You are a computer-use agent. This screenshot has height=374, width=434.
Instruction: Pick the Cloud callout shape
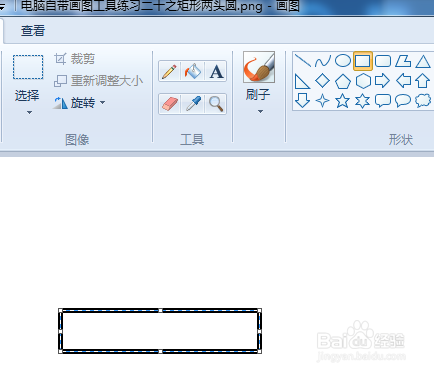(x=423, y=100)
